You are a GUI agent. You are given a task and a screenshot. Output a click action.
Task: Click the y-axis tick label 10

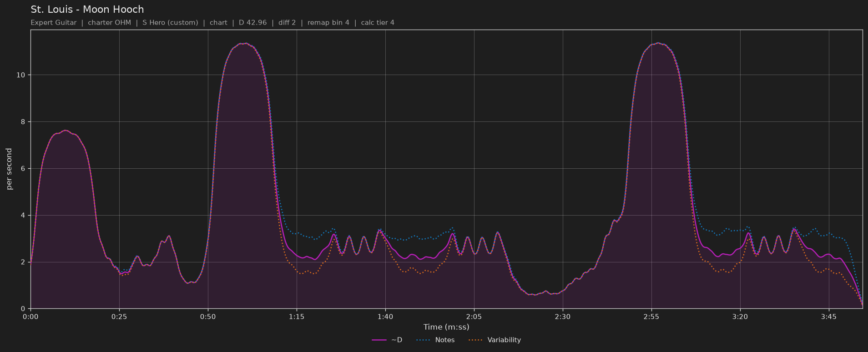pyautogui.click(x=20, y=75)
